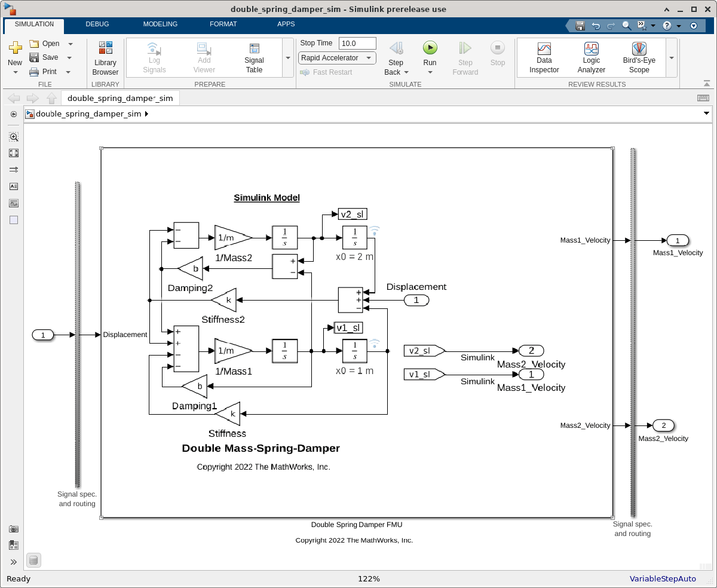Toggle the area annotation tool in palette
Image resolution: width=717 pixels, height=588 pixels.
click(14, 220)
